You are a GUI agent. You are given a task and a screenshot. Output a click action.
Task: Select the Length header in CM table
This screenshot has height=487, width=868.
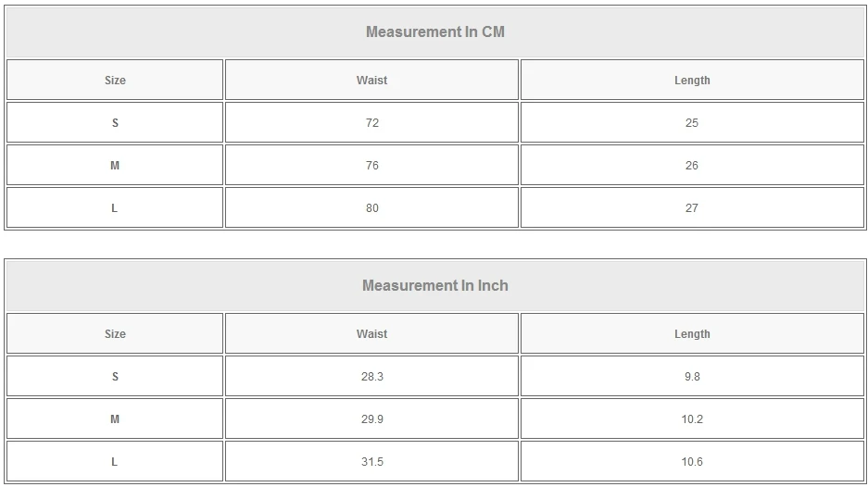click(692, 81)
